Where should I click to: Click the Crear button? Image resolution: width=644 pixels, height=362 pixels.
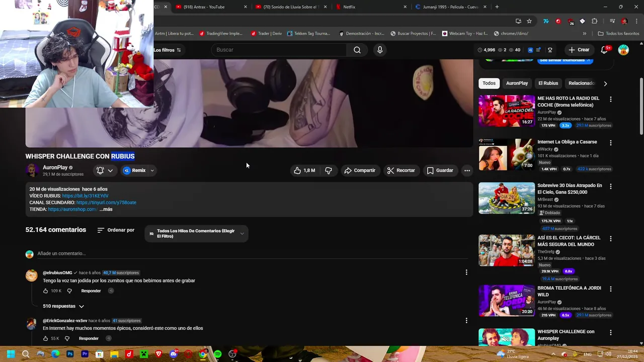click(x=579, y=50)
